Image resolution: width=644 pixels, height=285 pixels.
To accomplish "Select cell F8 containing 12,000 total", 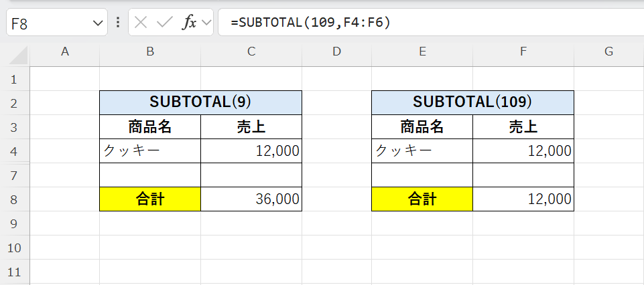I will (x=523, y=199).
